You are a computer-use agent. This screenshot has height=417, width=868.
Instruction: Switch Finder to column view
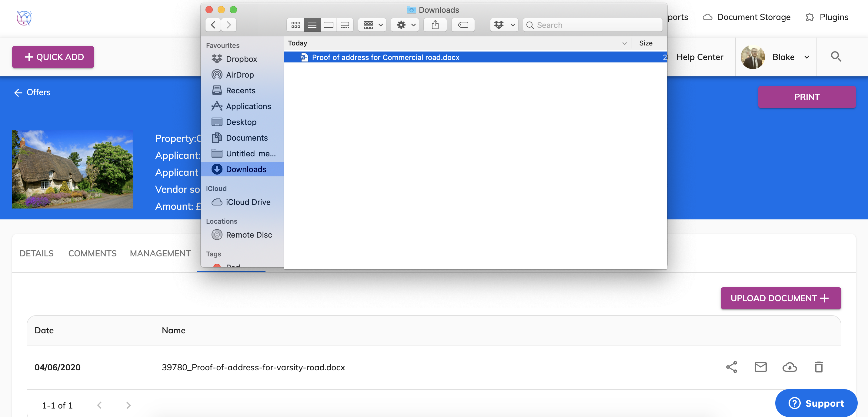point(329,25)
